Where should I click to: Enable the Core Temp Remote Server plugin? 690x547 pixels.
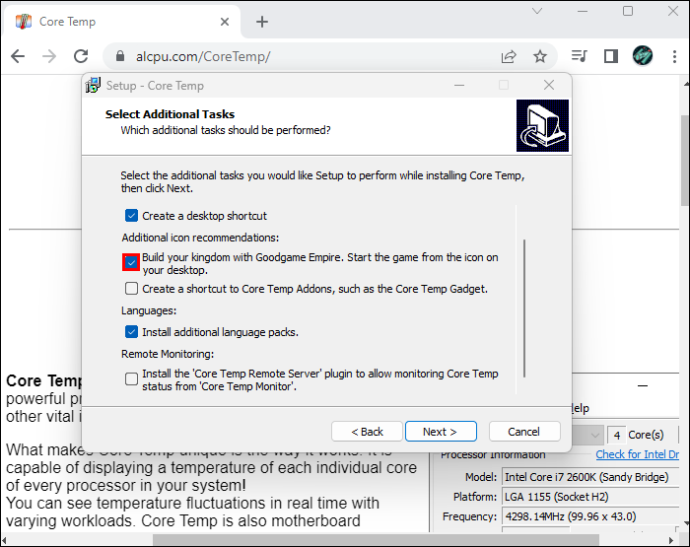pyautogui.click(x=131, y=379)
